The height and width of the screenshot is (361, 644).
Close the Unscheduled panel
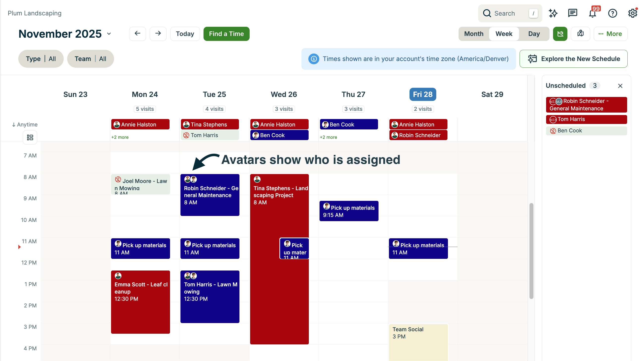[620, 86]
